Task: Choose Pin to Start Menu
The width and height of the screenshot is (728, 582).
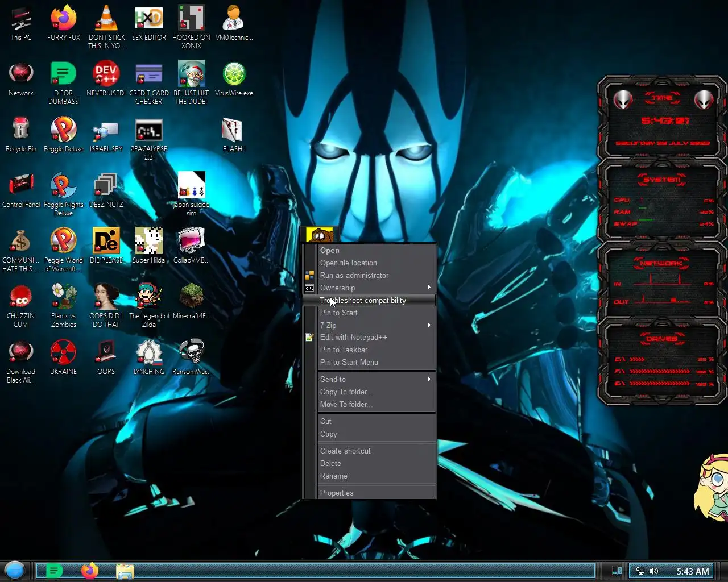Action: (369, 362)
